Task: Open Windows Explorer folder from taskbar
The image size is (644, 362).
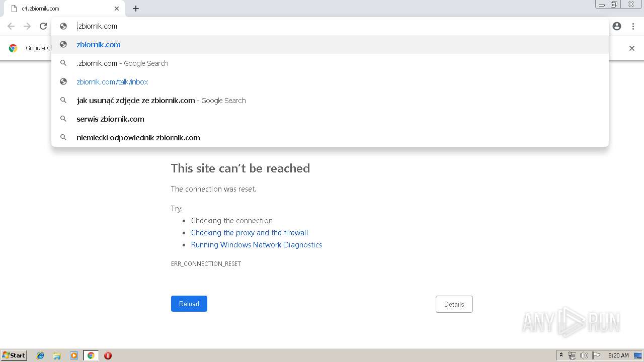Action: click(x=57, y=355)
